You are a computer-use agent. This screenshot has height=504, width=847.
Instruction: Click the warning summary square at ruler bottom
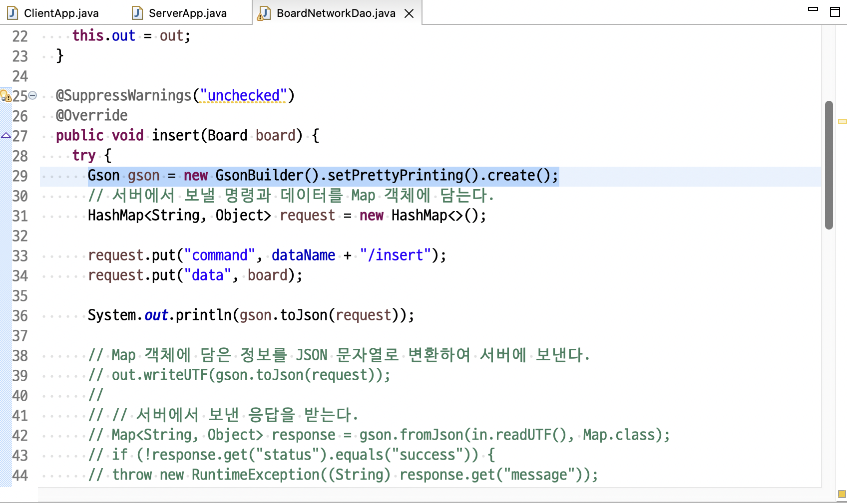[842, 494]
